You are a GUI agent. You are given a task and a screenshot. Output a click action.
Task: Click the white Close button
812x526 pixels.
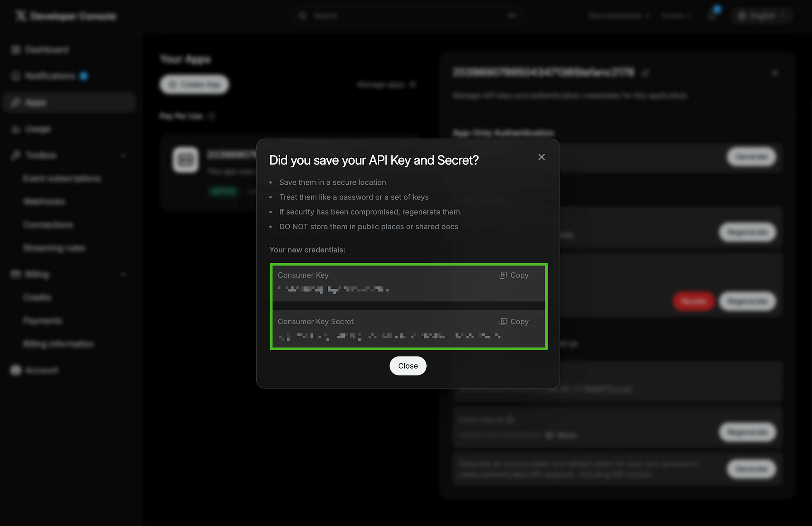(x=408, y=366)
